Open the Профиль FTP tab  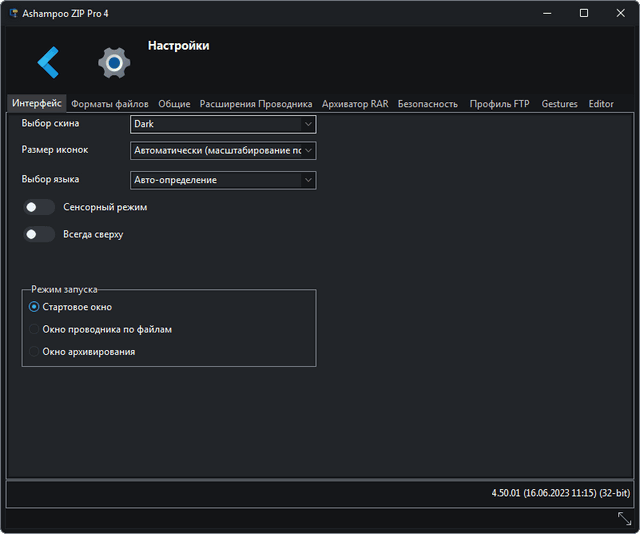pos(499,104)
